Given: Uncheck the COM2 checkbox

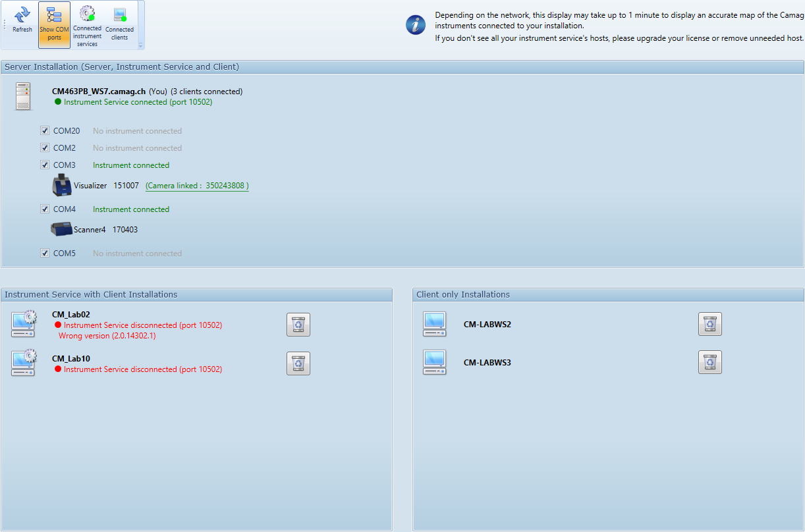Looking at the screenshot, I should click(45, 147).
